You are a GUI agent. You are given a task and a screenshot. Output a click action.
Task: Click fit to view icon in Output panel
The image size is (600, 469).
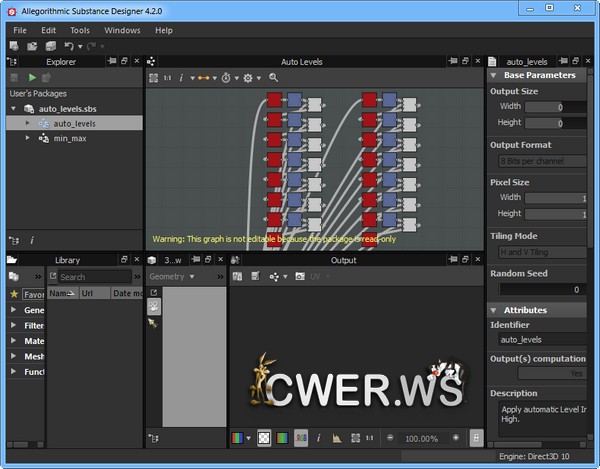pos(355,438)
